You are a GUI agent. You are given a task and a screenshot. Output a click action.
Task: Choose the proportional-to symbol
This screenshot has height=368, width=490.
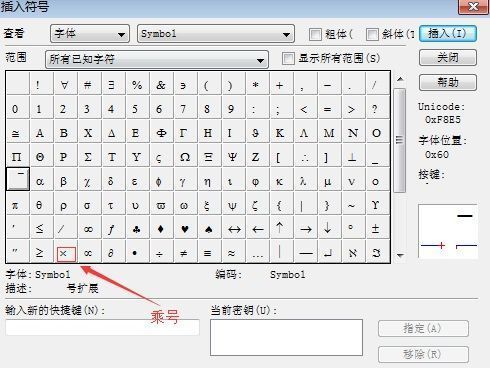88,253
